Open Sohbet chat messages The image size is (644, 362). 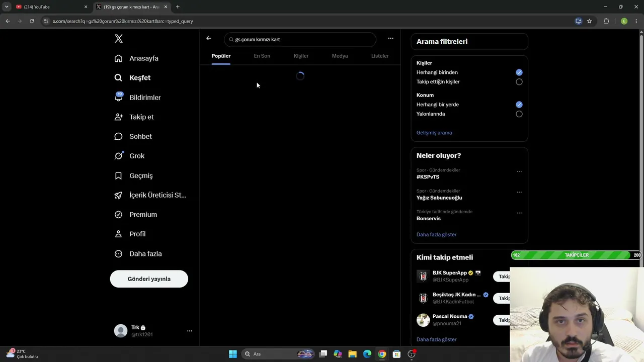click(x=133, y=137)
